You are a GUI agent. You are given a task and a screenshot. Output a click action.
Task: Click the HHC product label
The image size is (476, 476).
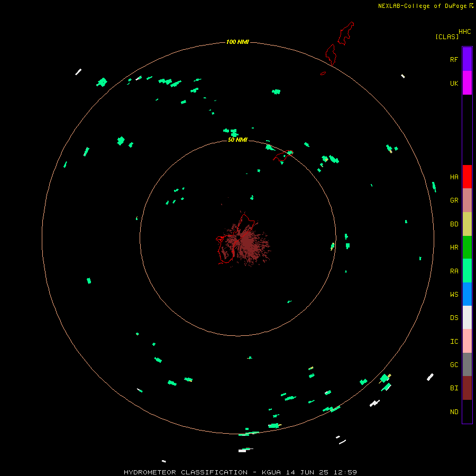tap(464, 32)
